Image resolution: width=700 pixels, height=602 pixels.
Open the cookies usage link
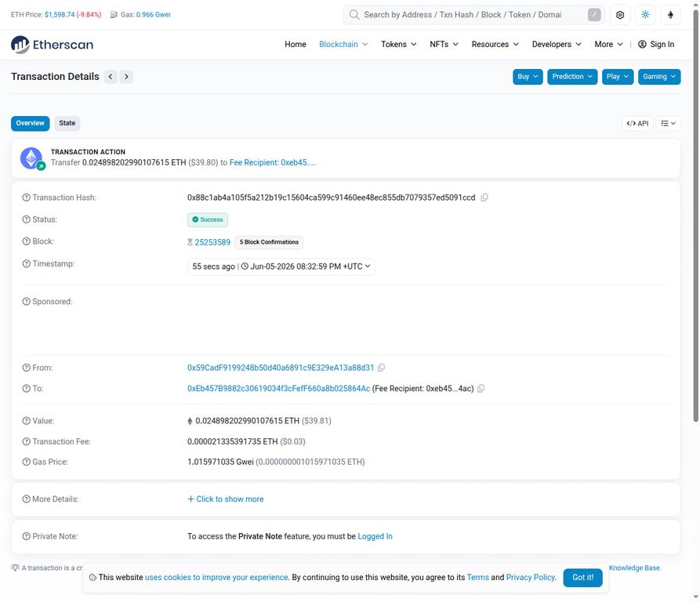[216, 578]
